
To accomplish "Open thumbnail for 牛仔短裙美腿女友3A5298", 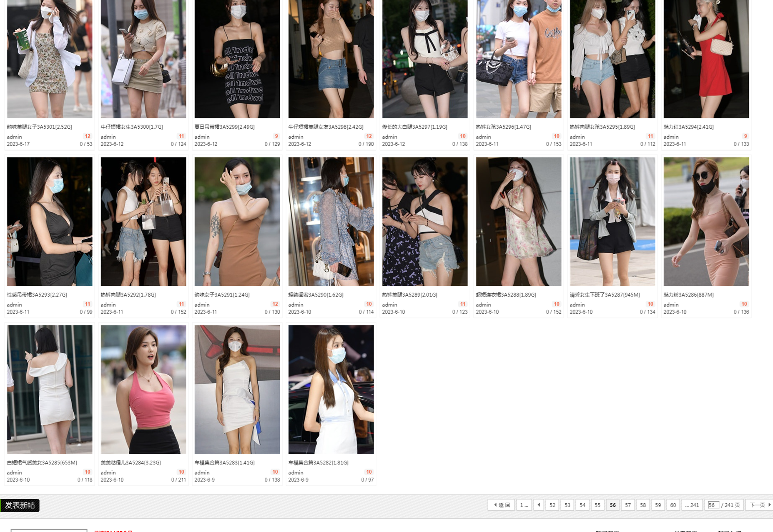I will 331,58.
